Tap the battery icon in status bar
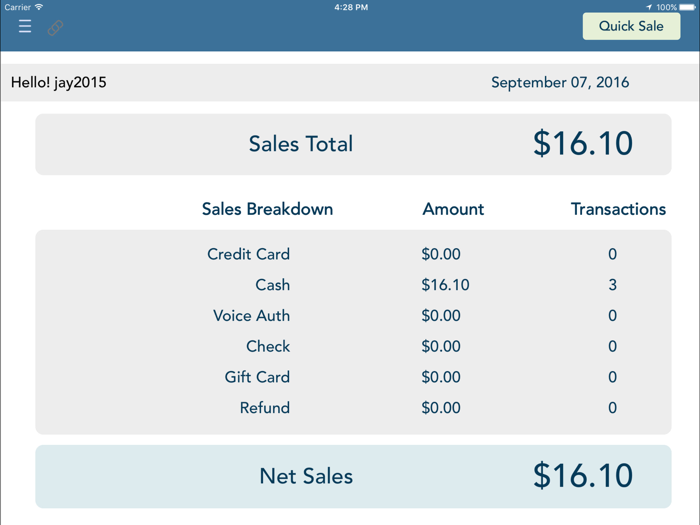Screen dimensions: 700x525 click(688, 7)
